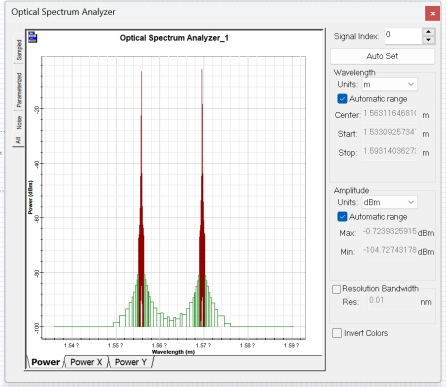Increase the Signal Index with up arrow
The height and width of the screenshot is (387, 446).
pos(428,32)
